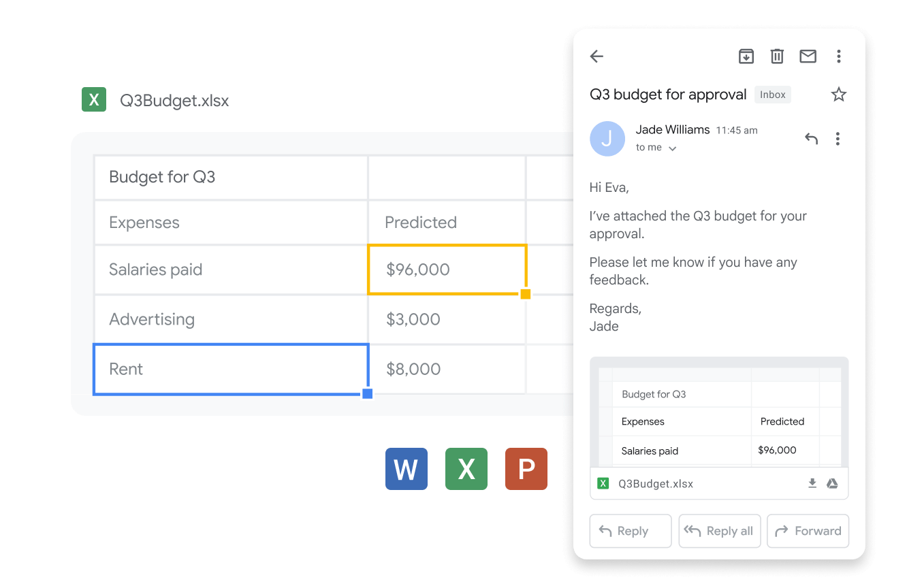Screen dimensions: 907x588
Task: Save attachment to Google Drive
Action: 832,483
